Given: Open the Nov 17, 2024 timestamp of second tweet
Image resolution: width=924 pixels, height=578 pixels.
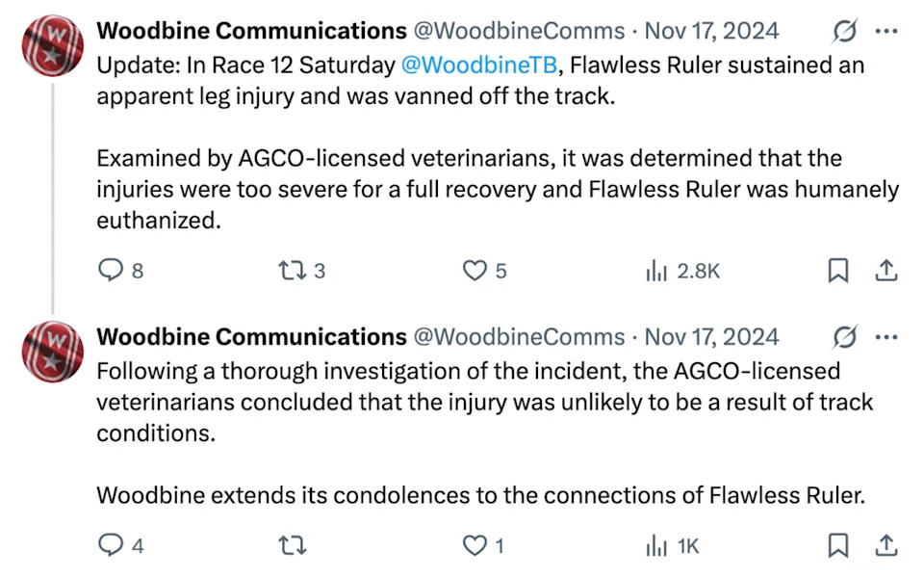Looking at the screenshot, I should 711,337.
